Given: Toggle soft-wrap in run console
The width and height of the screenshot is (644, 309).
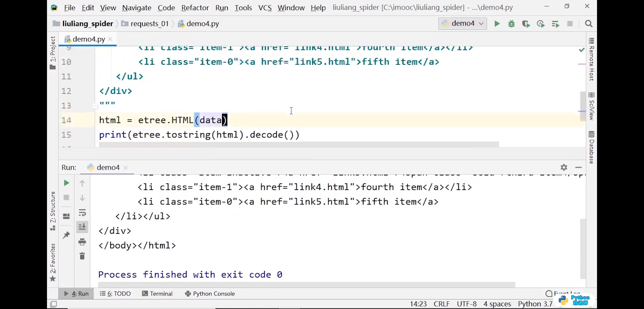Looking at the screenshot, I should click(x=82, y=213).
